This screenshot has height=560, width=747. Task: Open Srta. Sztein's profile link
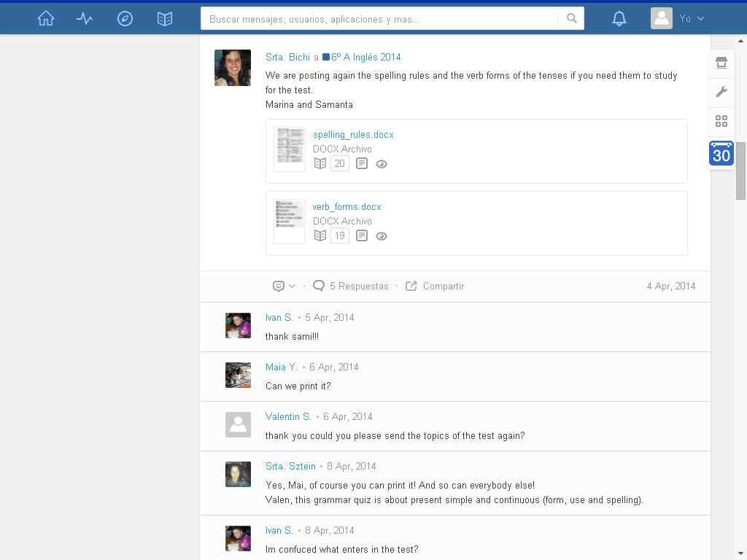(x=290, y=466)
